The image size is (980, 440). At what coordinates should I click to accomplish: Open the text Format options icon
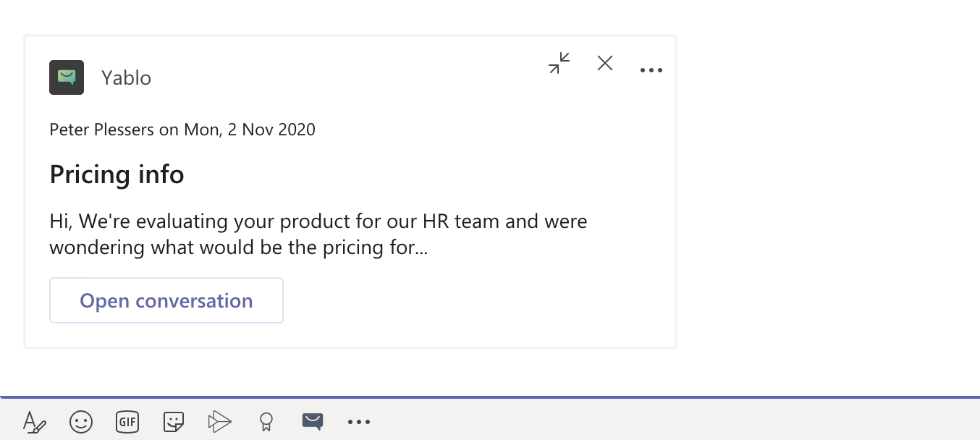(x=34, y=421)
